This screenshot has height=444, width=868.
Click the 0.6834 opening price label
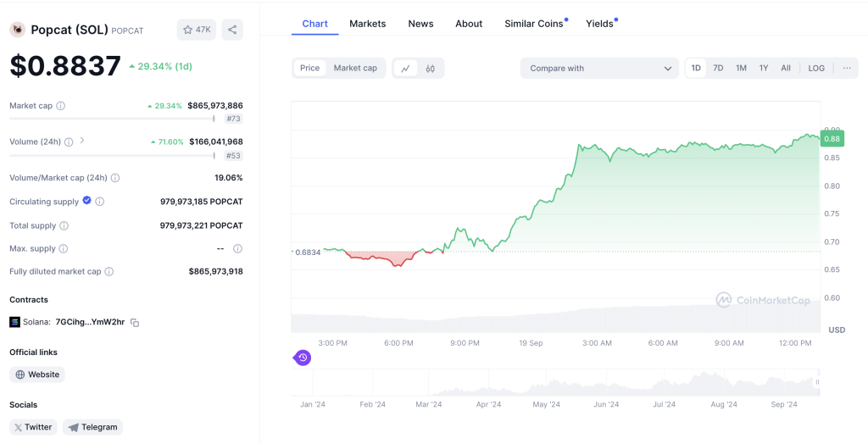[x=308, y=252]
